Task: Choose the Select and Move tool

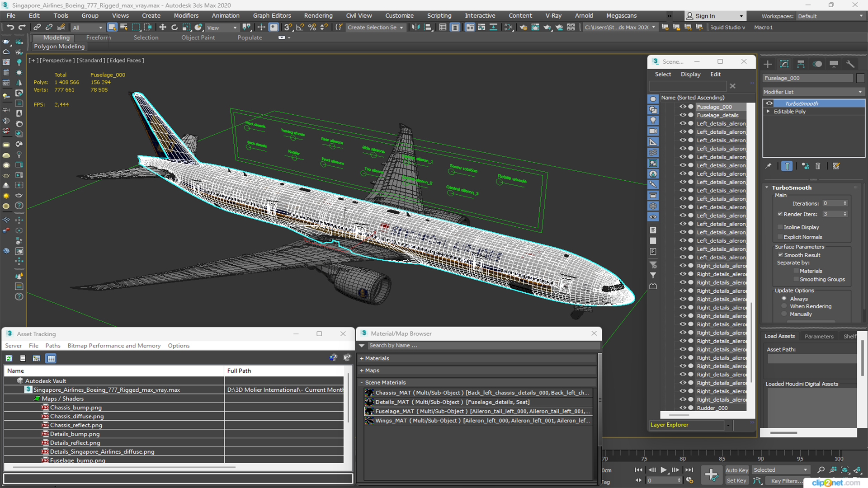Action: [163, 27]
